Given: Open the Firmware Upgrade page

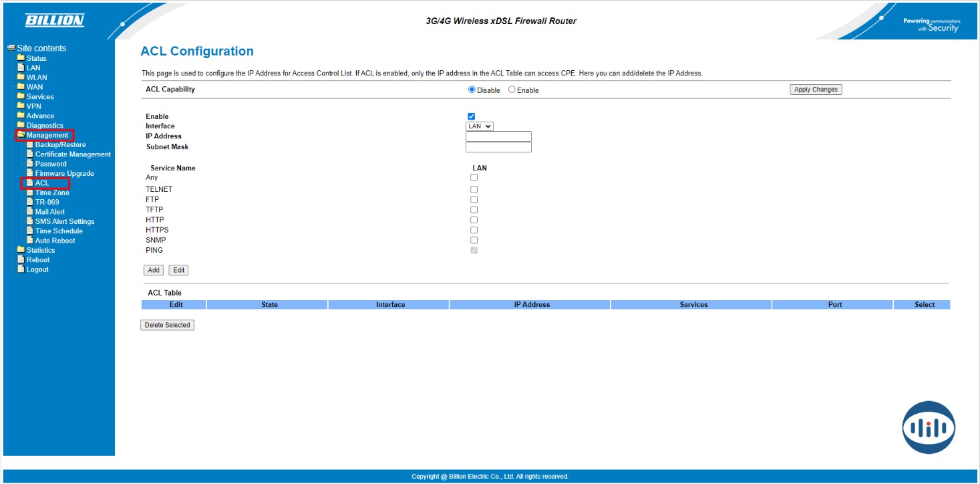Looking at the screenshot, I should 64,173.
